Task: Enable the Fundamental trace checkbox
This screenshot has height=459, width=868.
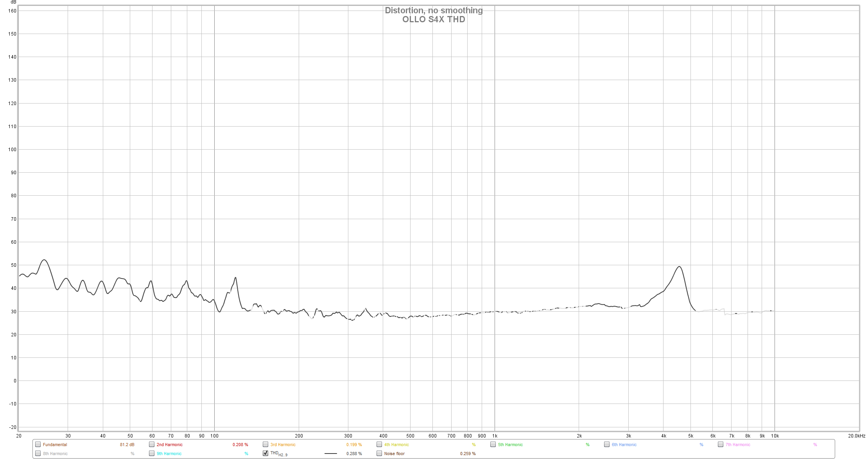Action: (38, 444)
